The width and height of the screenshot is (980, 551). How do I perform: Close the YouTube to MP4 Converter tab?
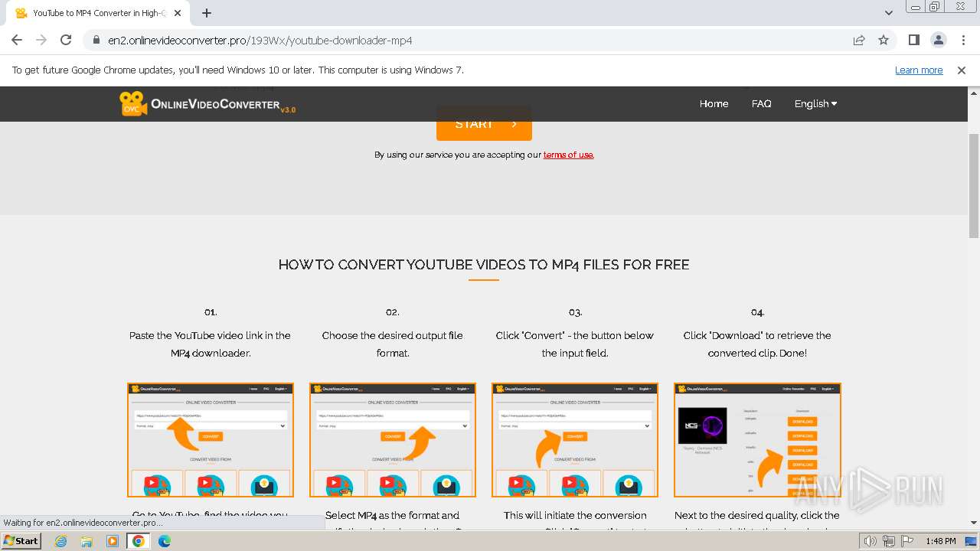[x=179, y=13]
